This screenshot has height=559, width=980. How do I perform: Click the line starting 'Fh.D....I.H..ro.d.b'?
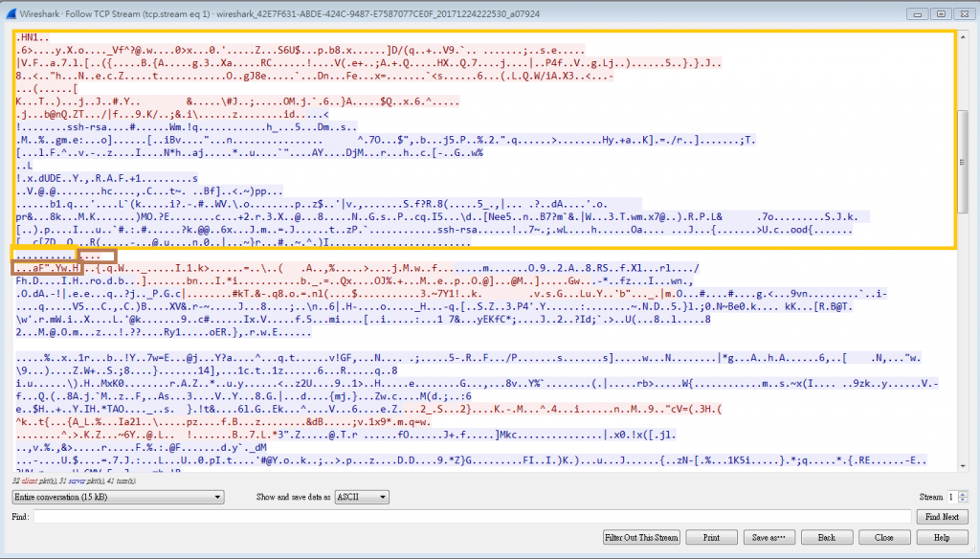coord(355,280)
